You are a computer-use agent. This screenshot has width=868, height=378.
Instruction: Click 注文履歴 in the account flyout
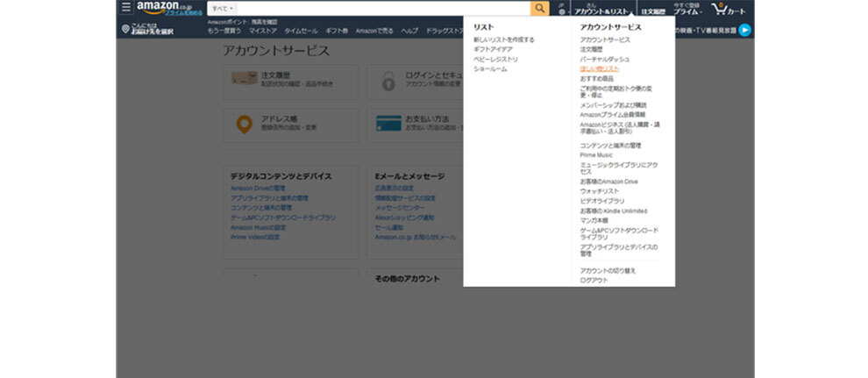click(x=591, y=49)
